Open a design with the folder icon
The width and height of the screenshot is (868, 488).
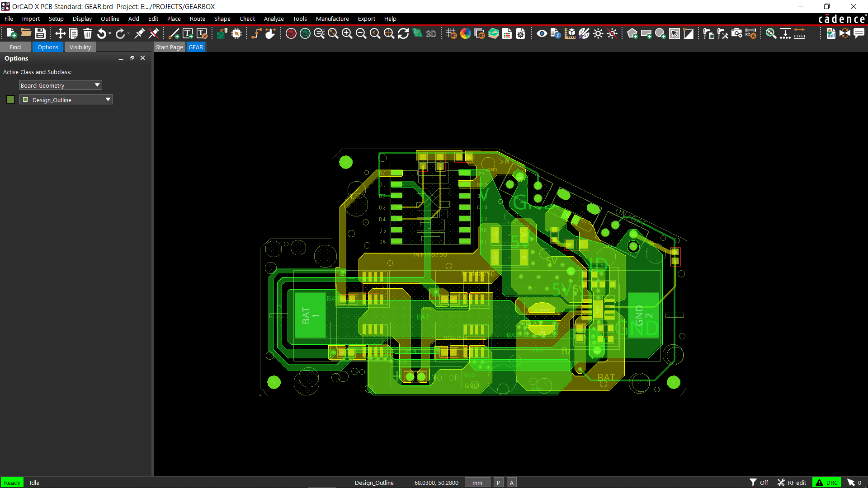(26, 33)
